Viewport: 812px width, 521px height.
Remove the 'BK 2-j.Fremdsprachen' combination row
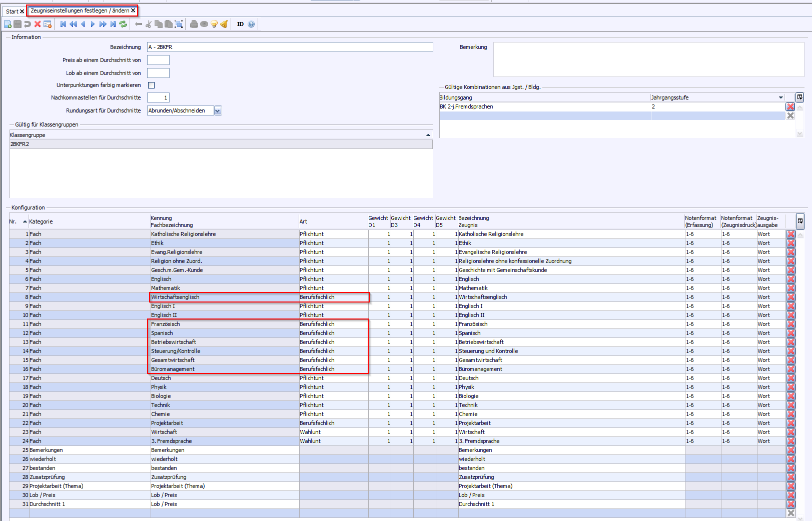790,106
